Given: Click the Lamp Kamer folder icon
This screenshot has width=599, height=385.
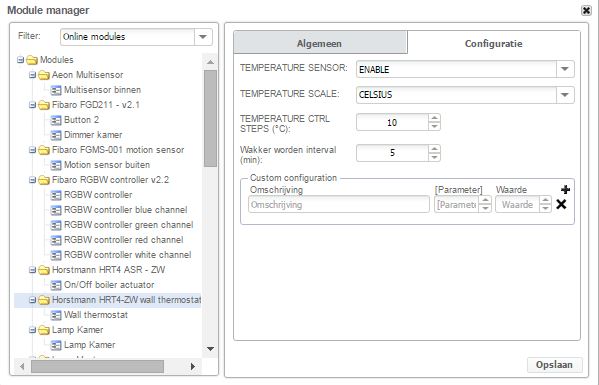Looking at the screenshot, I should tap(44, 330).
